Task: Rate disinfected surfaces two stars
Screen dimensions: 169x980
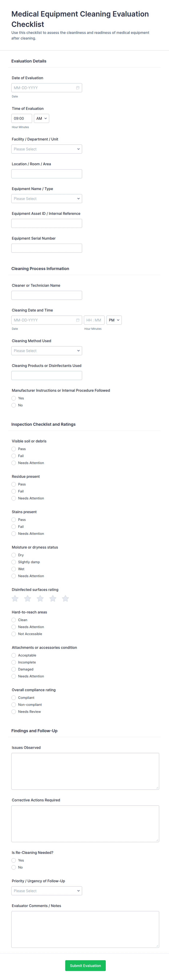Action: coord(27,598)
